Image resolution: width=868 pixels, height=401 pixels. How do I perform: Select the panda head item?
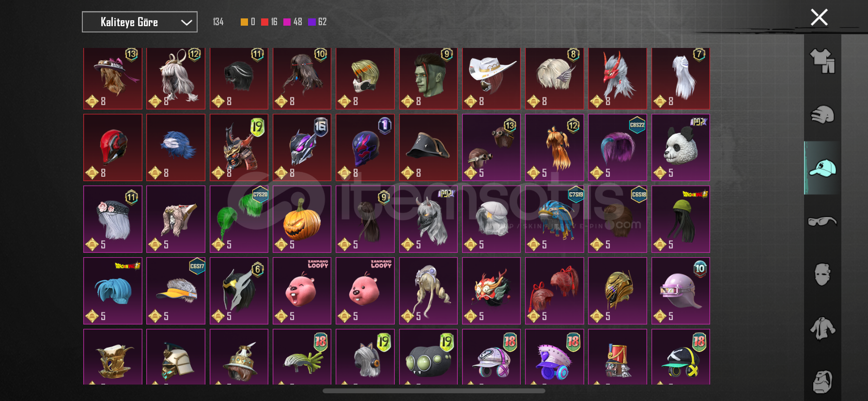point(681,148)
